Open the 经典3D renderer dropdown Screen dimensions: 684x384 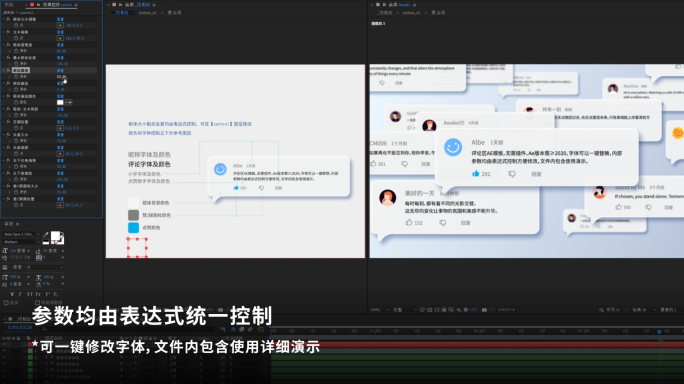[644, 310]
